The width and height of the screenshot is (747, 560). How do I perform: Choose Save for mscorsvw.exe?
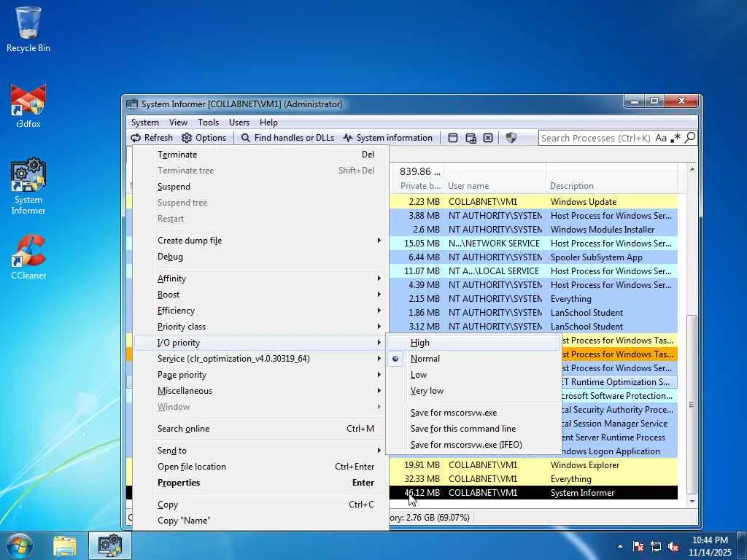474,413
